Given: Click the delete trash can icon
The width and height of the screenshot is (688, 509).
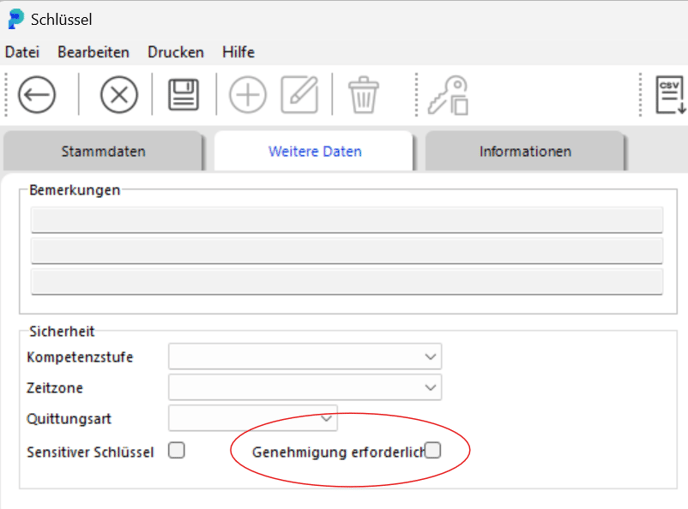Looking at the screenshot, I should click(363, 95).
